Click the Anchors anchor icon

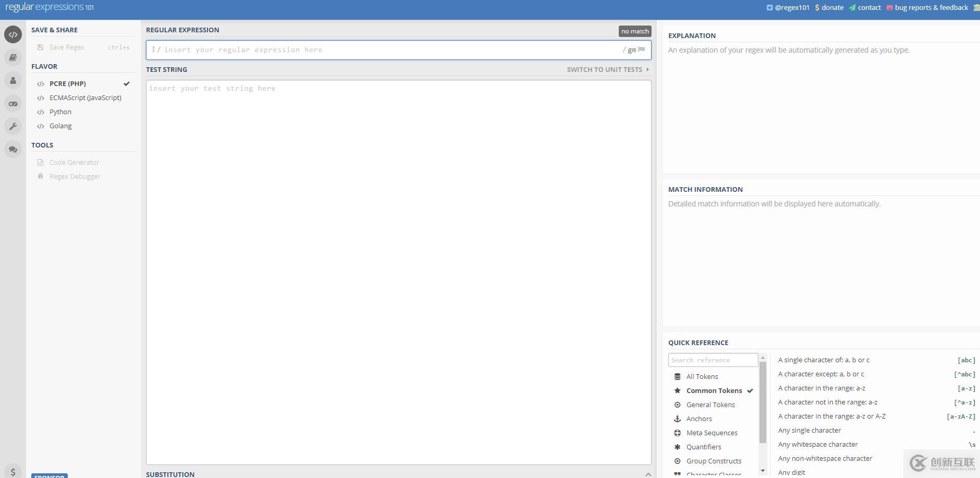coord(677,419)
